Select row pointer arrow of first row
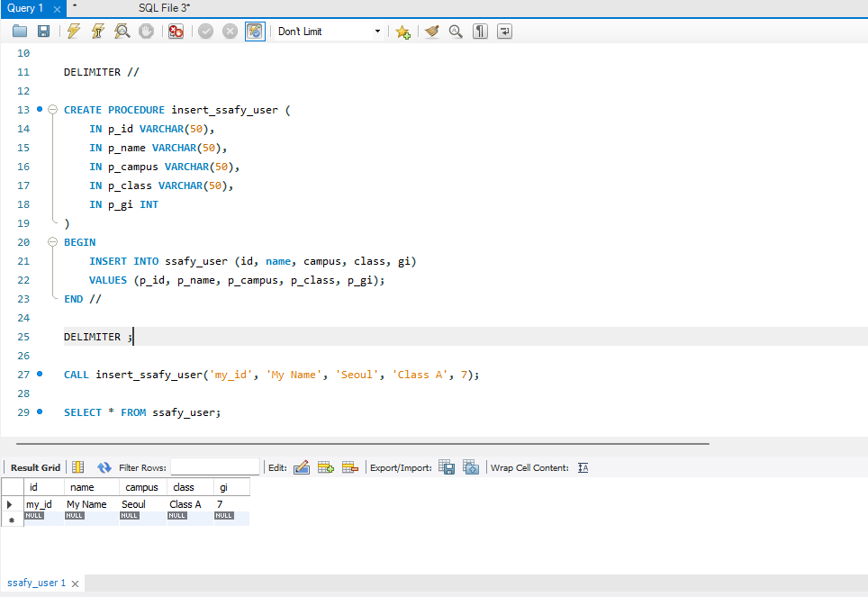 (10, 504)
